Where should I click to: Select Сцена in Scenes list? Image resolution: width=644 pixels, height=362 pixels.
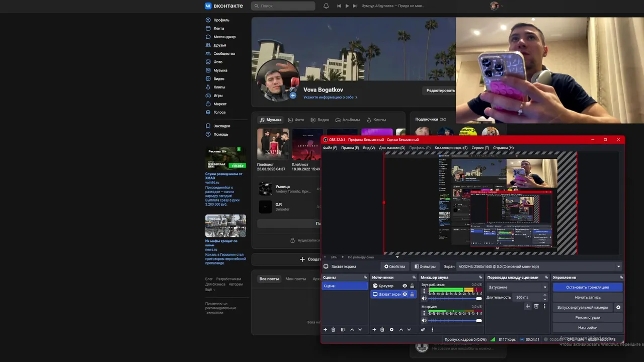pyautogui.click(x=345, y=286)
